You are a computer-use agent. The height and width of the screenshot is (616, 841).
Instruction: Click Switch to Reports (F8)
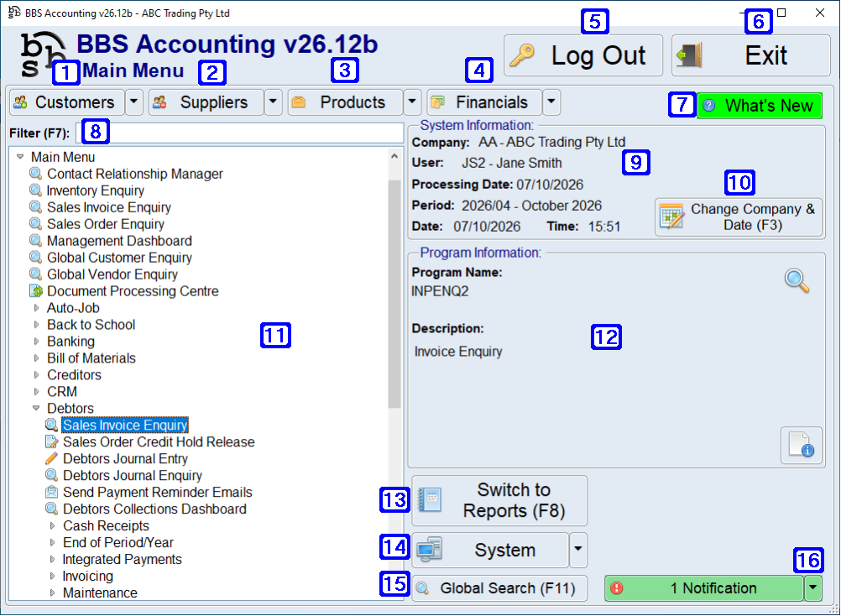coord(499,500)
